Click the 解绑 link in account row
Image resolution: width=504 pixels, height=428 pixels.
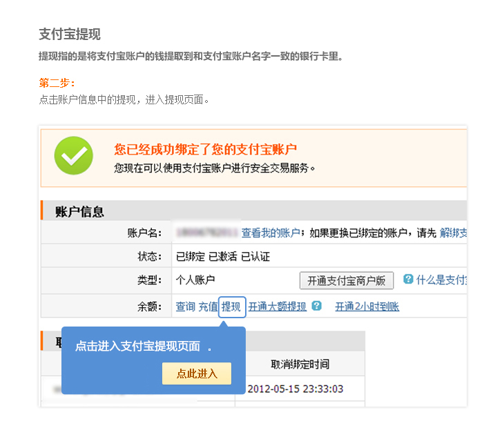pos(453,233)
